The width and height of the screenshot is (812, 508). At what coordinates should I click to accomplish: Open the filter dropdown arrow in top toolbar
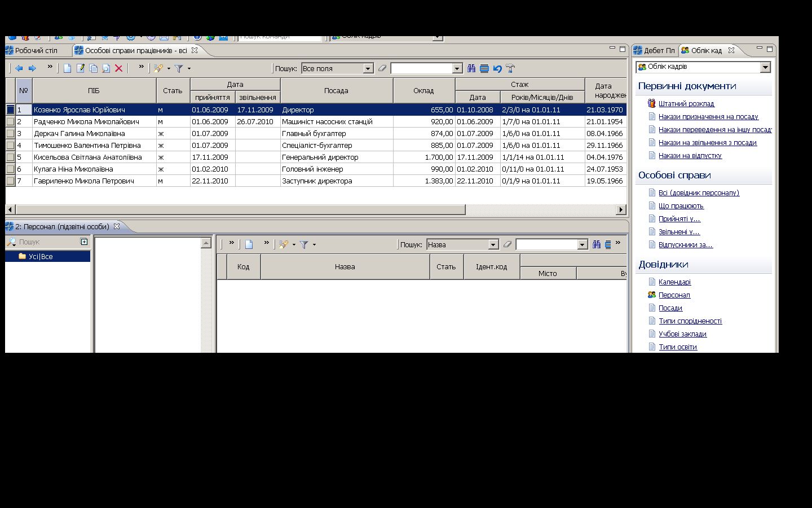[189, 69]
